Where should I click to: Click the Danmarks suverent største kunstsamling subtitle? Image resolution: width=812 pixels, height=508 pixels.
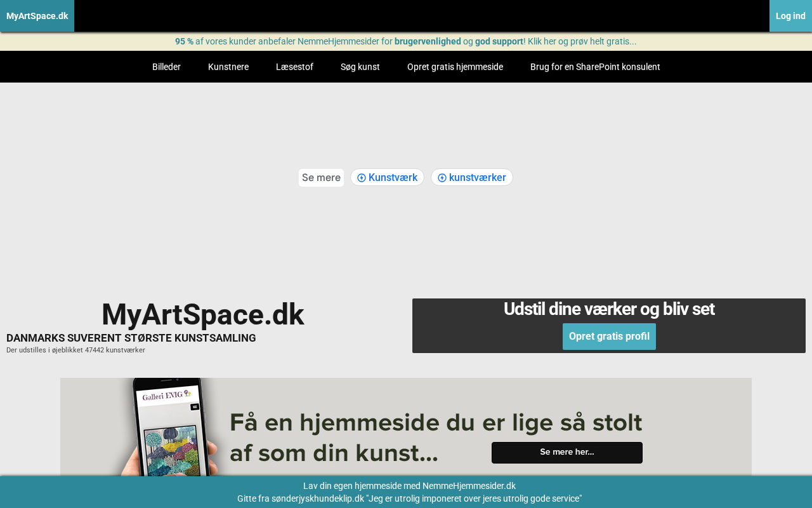(x=131, y=338)
